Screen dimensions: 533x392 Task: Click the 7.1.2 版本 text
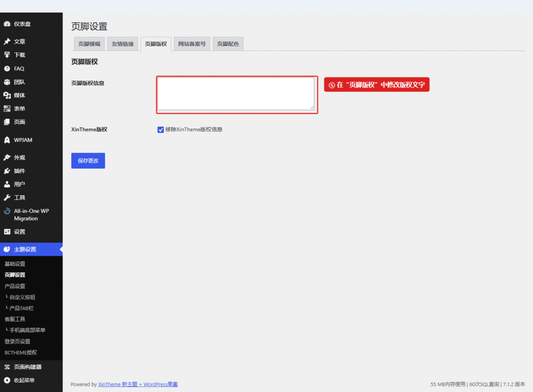point(514,384)
